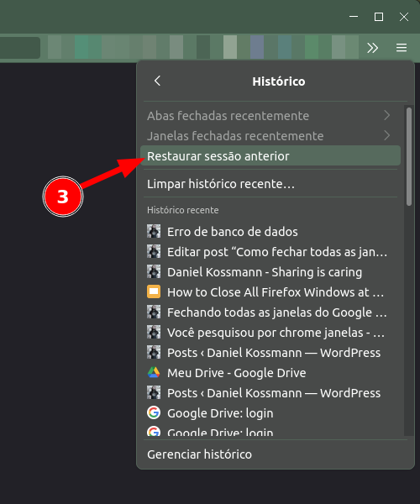The image size is (420, 504).
Task: Minimize the browser window
Action: (x=354, y=17)
